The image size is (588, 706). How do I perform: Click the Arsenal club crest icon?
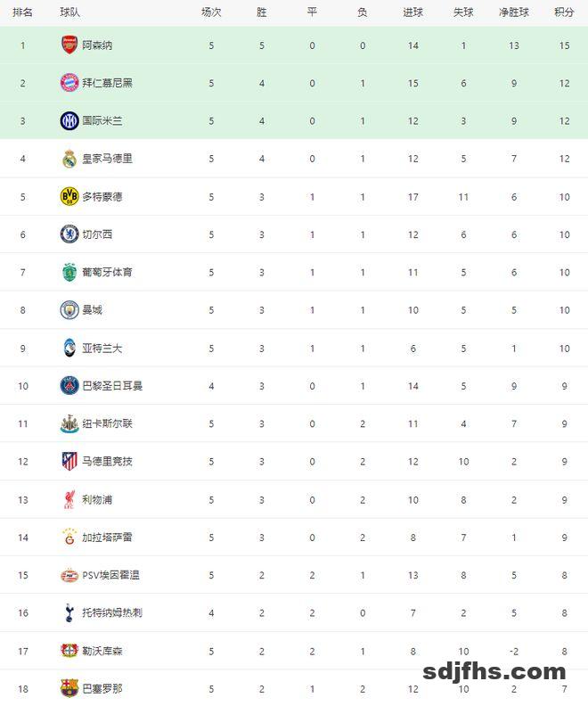(69, 45)
